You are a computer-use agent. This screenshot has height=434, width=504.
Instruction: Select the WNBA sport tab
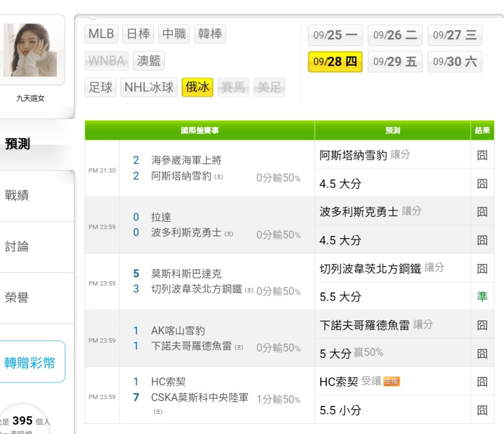106,60
